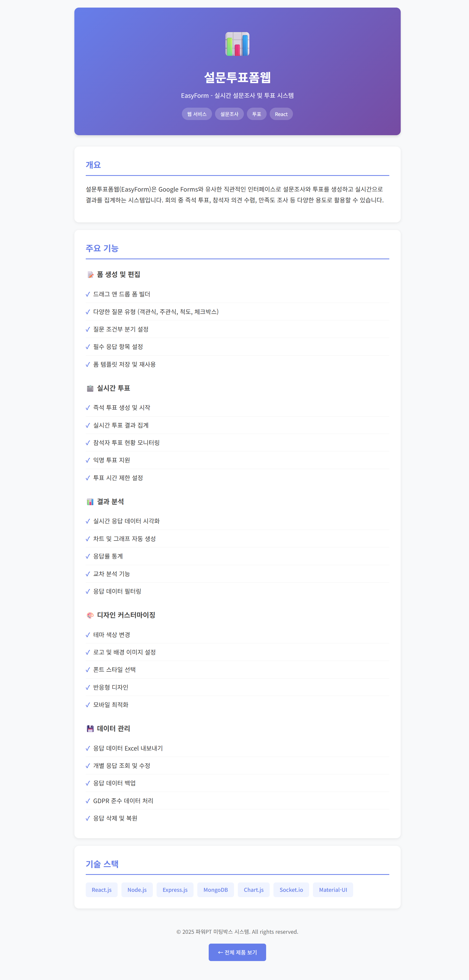Click the 투표 tag pill
This screenshot has height=980, width=469.
tap(257, 114)
